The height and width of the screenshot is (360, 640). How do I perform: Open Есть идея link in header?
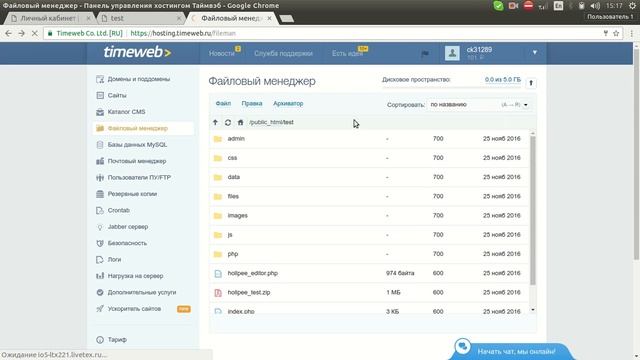click(x=347, y=53)
